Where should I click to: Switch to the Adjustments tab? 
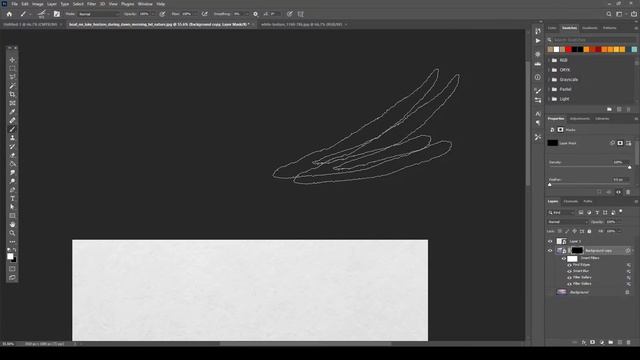click(x=580, y=119)
